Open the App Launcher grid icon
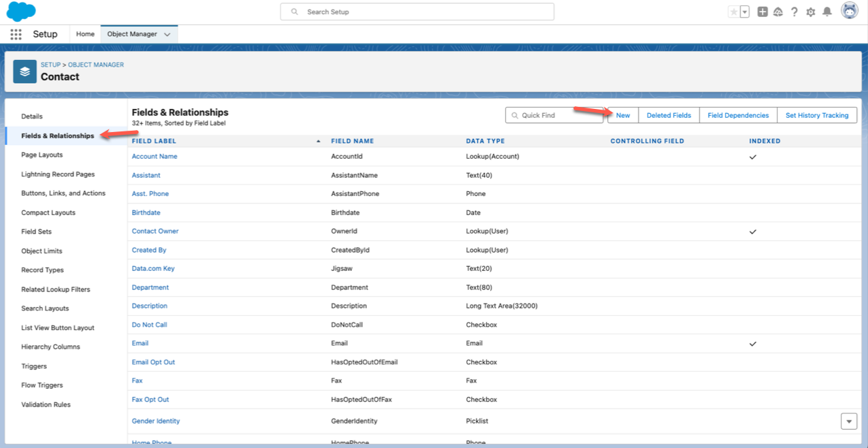The image size is (868, 448). 16,34
